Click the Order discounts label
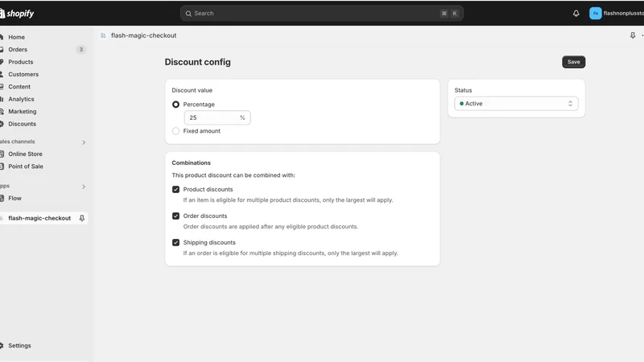Viewport: 644px width, 362px height. tap(205, 216)
